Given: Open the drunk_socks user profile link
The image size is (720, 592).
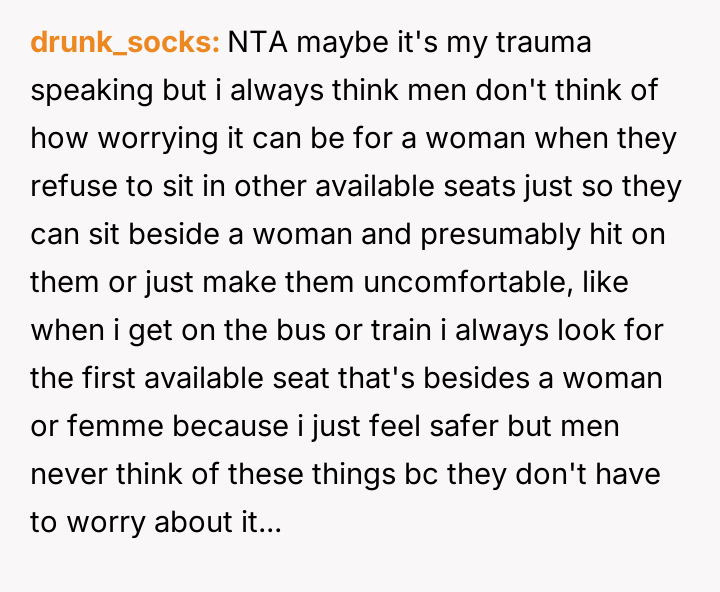Looking at the screenshot, I should tap(125, 43).
